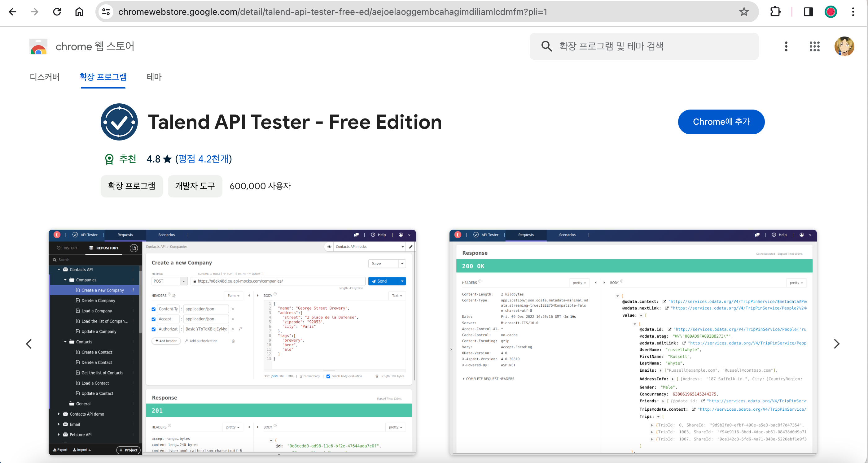868x463 pixels.
Task: Click the REPOSITORY tab in first screenshot
Action: (103, 248)
